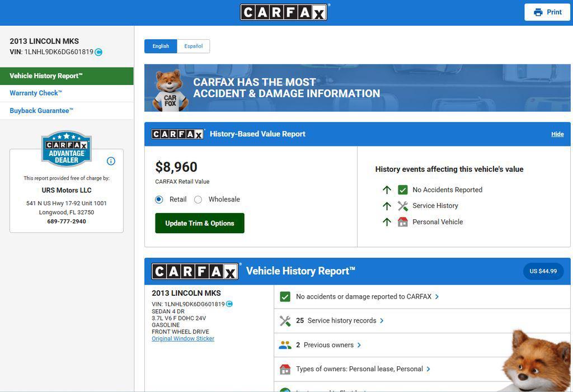Click the CARFAX logo in Value Report header

(x=177, y=134)
